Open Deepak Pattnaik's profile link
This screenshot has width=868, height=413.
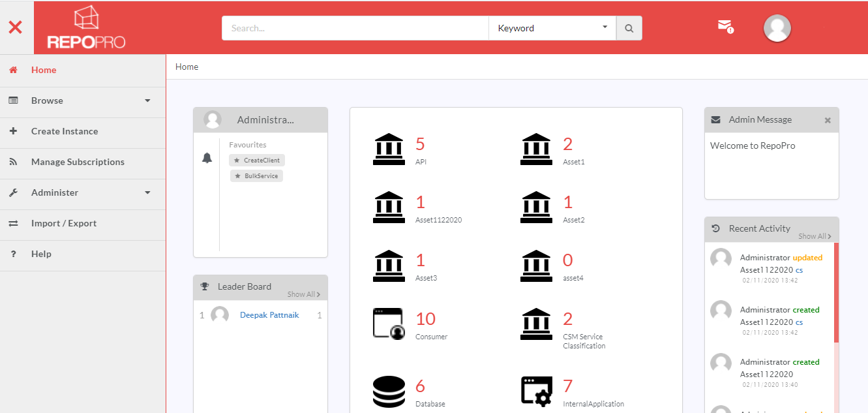pos(269,315)
